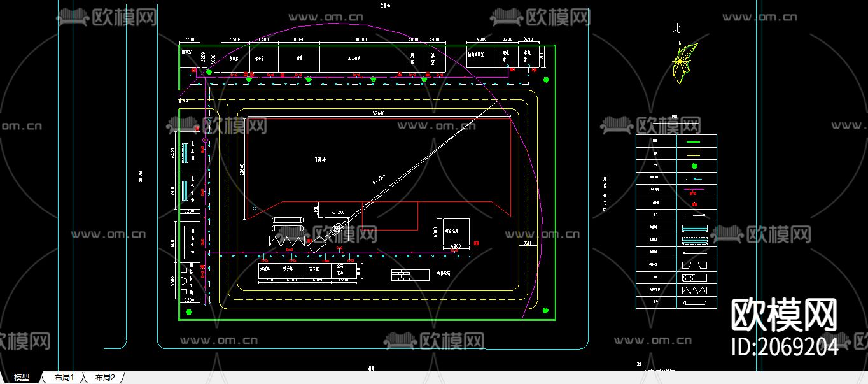Open the 布局1 layout tab
Screen dimensions: 868x384
64,378
